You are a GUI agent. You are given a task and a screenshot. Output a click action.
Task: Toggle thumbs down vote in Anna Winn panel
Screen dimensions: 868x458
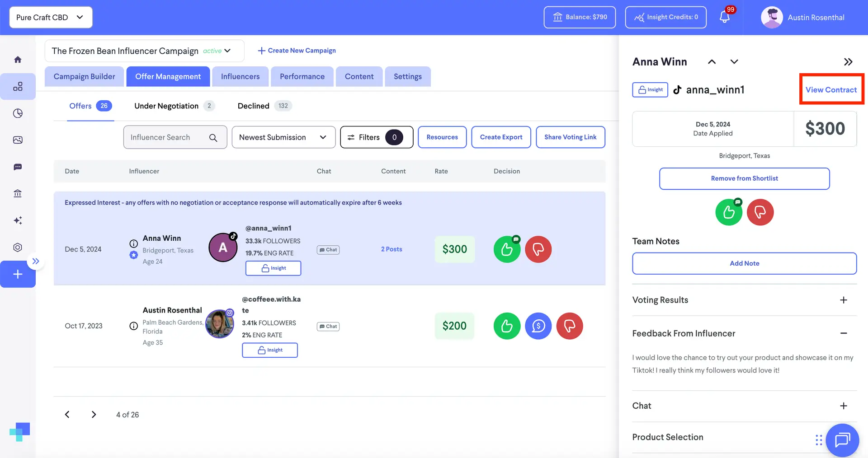point(760,212)
